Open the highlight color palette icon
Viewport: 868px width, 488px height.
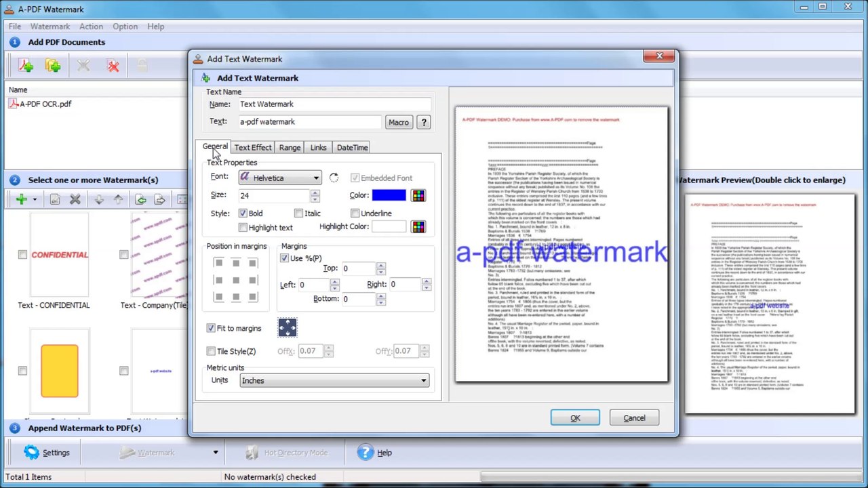point(418,227)
